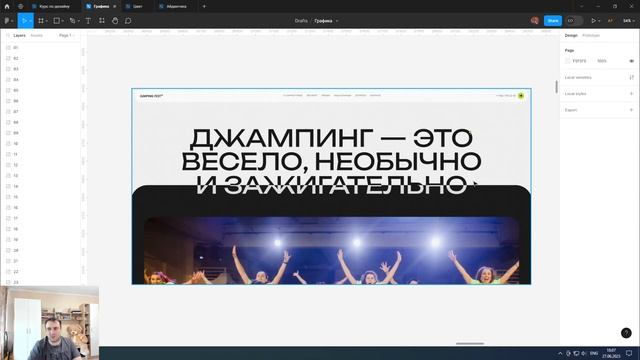Select layer 03 in Layers panel

coord(41,69)
